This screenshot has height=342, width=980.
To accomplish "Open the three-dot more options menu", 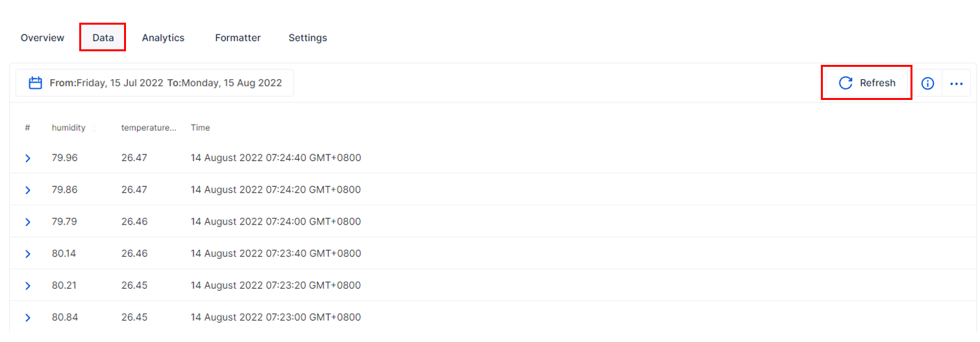I will pyautogui.click(x=956, y=83).
